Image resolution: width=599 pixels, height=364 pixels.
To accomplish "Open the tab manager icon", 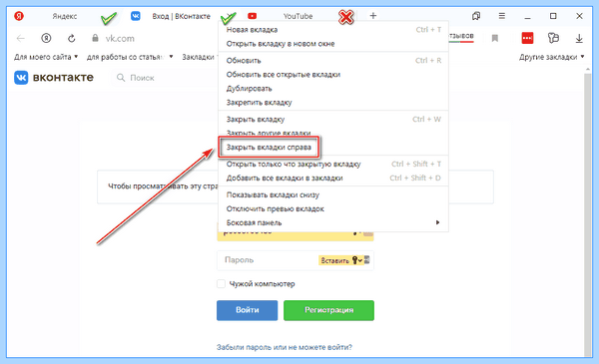I will [x=476, y=16].
